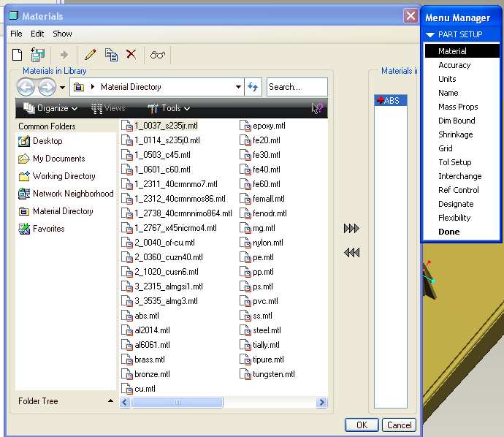Click the scroll left arrow of file list
504x437 pixels.
125,402
